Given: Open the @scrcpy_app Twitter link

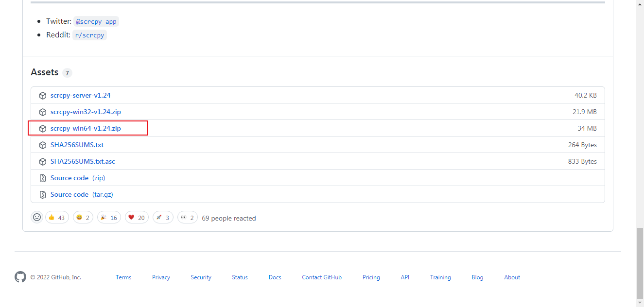Looking at the screenshot, I should 96,22.
